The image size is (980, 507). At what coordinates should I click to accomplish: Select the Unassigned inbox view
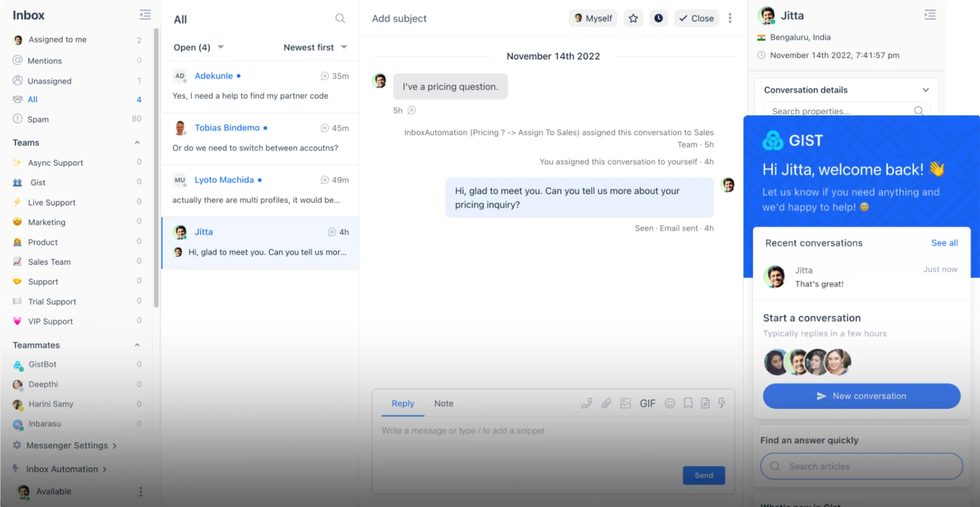click(50, 81)
